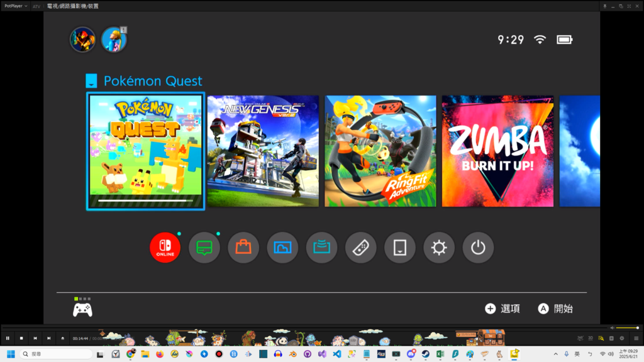
Task: Click the PotPlayer taskbar icon
Action: pos(514,354)
